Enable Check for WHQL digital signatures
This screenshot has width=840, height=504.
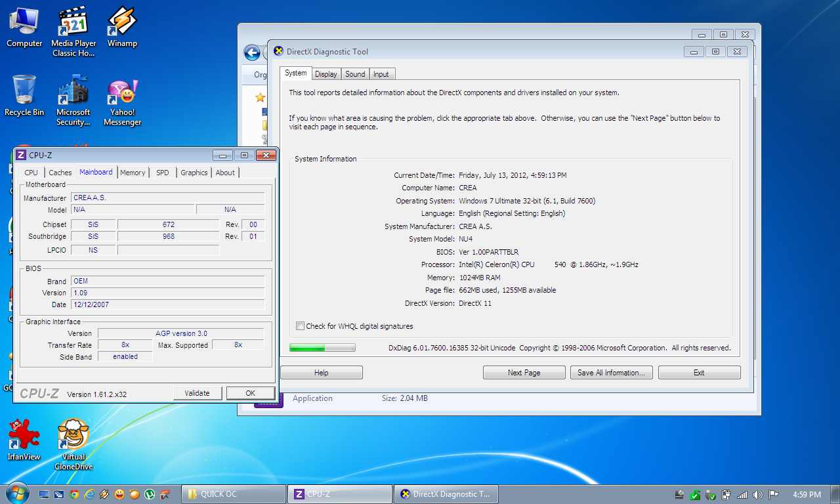tap(301, 326)
